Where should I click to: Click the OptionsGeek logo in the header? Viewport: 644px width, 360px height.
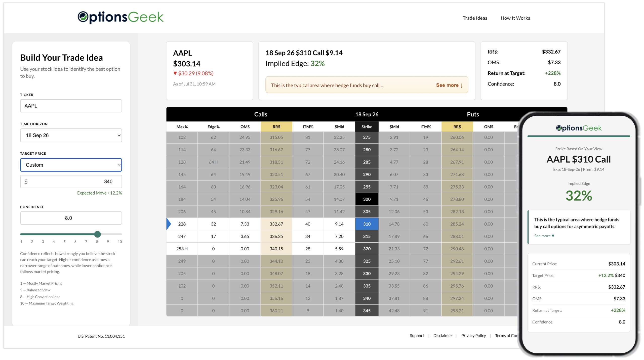pyautogui.click(x=120, y=17)
